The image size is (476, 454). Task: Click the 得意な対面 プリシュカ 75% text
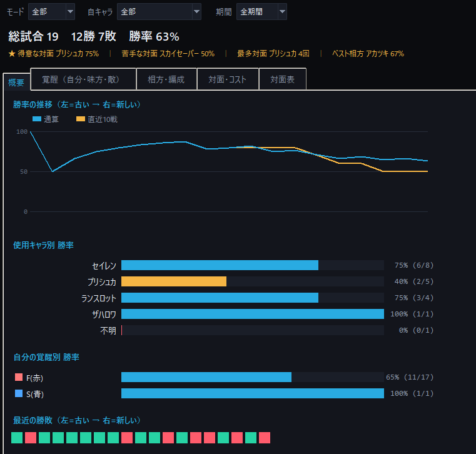[58, 54]
